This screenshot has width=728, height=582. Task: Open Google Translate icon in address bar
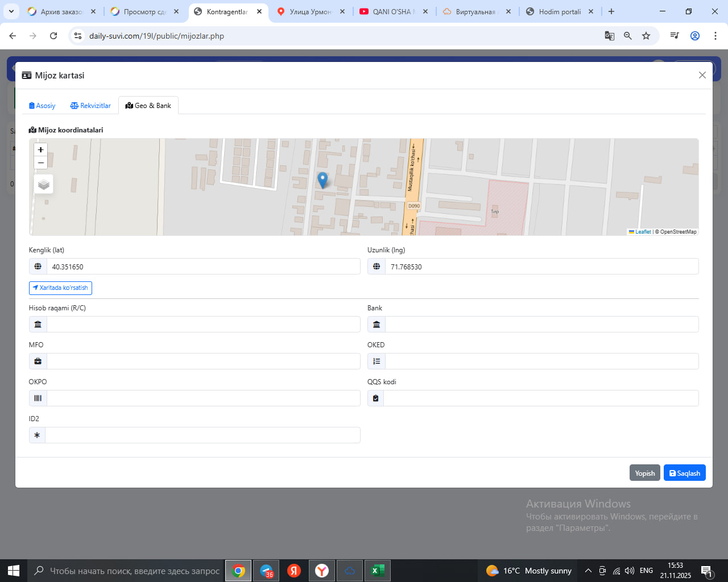610,36
